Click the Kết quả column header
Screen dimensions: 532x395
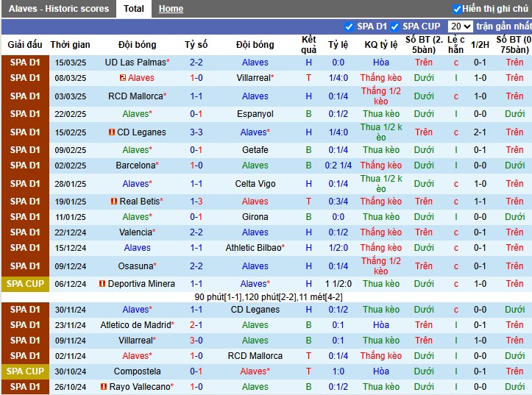tap(309, 45)
